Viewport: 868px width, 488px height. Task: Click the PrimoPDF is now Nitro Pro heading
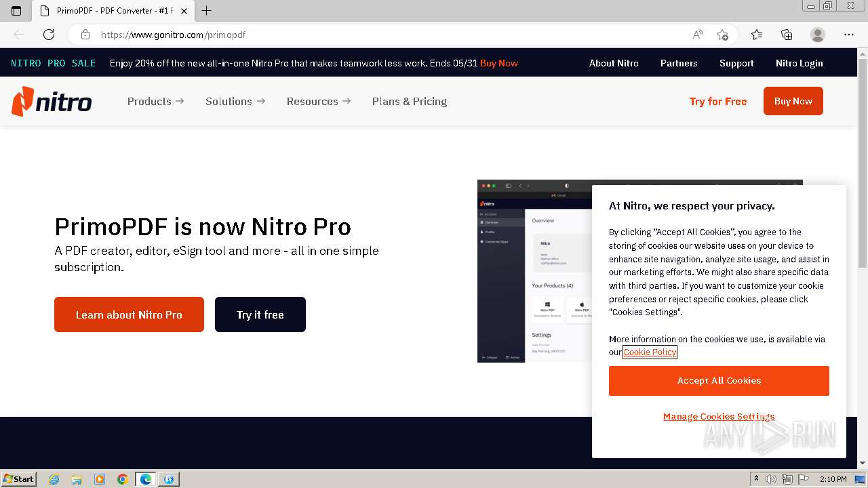tap(203, 226)
